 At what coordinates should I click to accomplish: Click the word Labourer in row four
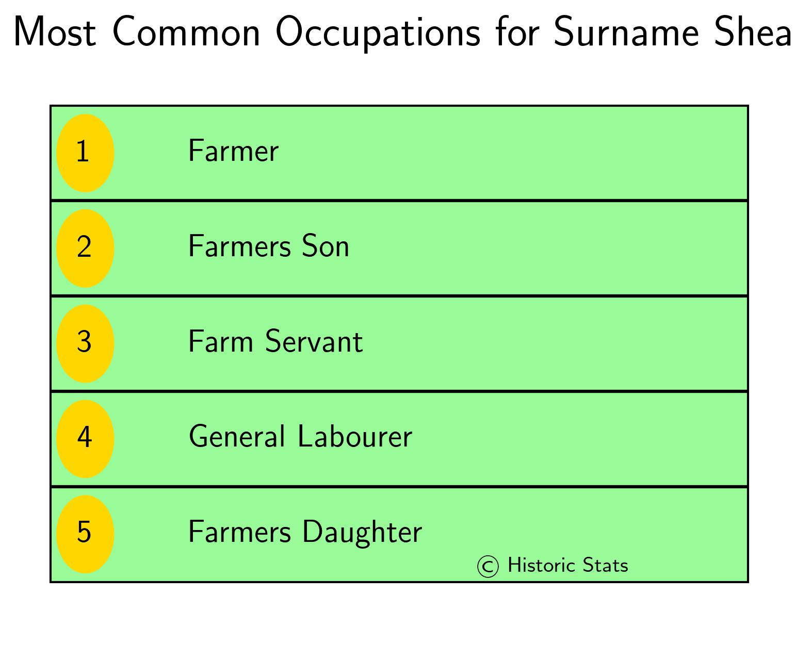(x=355, y=437)
